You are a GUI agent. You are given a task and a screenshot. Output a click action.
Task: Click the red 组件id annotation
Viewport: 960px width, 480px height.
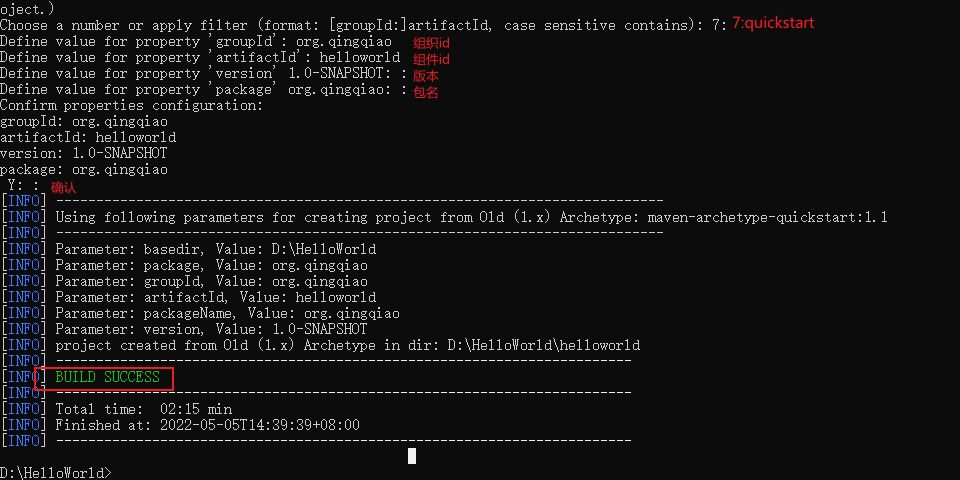click(432, 59)
